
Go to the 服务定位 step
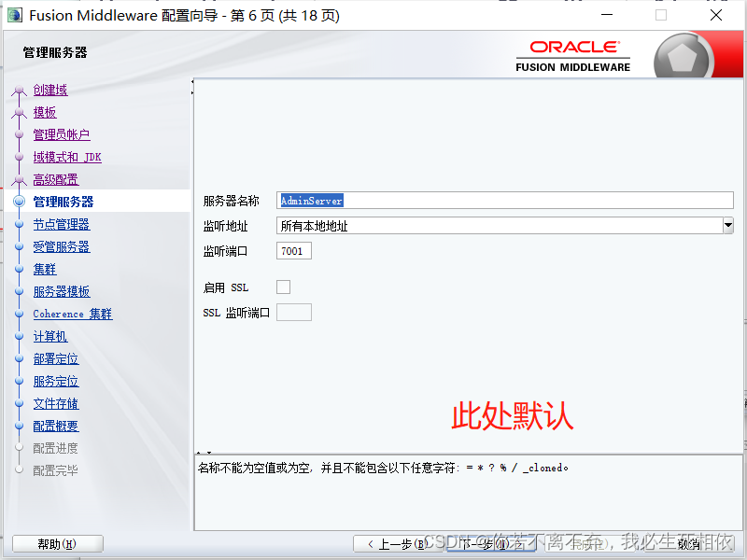56,381
